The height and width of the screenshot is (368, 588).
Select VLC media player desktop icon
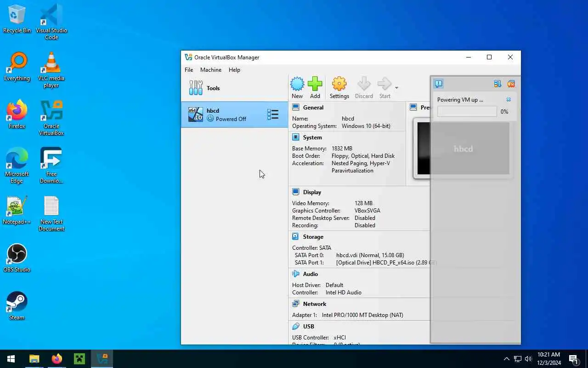coord(51,69)
